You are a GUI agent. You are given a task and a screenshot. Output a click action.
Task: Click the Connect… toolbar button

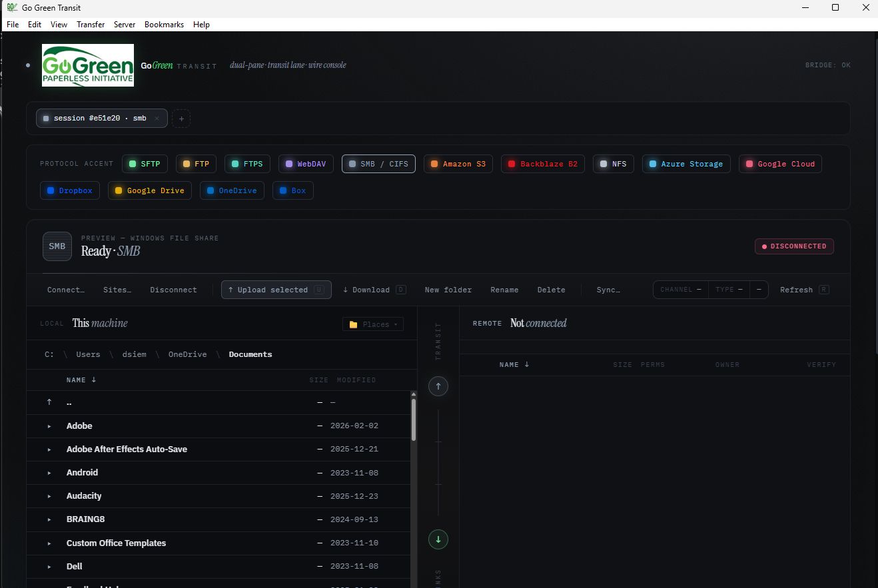66,290
